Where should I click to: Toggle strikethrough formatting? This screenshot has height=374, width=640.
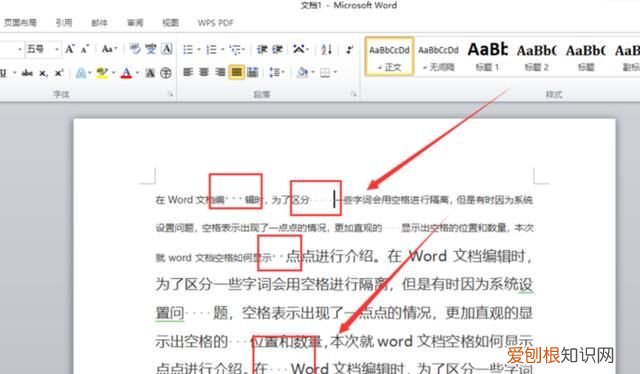[x=27, y=73]
